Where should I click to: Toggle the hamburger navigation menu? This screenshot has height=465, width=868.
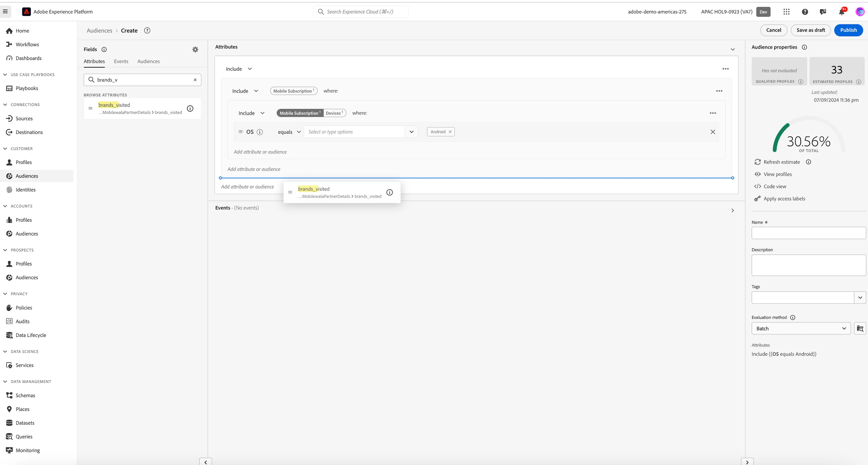click(x=5, y=12)
